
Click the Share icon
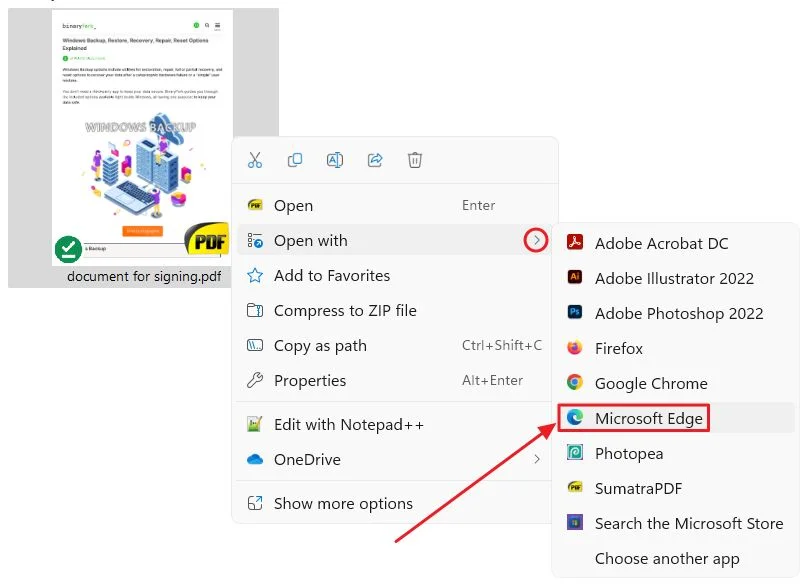click(375, 160)
